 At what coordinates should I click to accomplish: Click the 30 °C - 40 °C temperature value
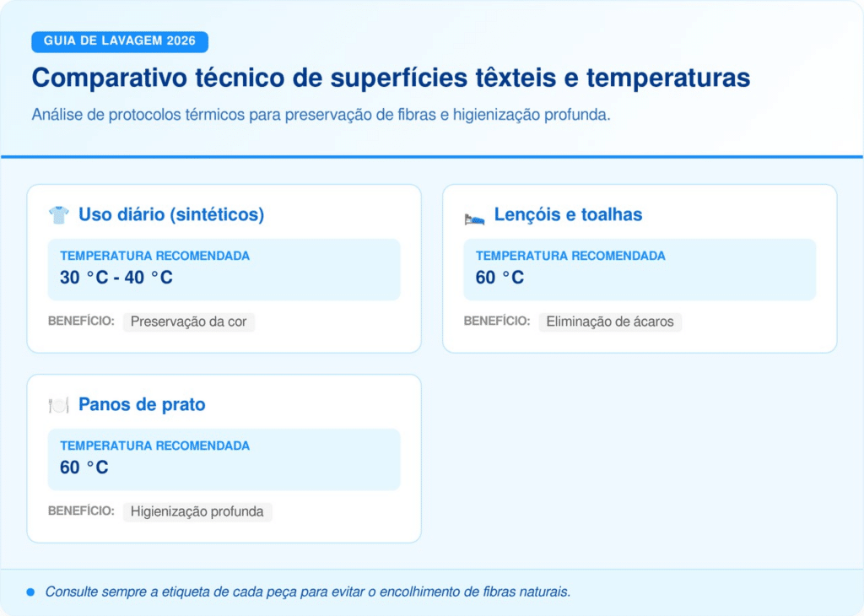pos(116,278)
